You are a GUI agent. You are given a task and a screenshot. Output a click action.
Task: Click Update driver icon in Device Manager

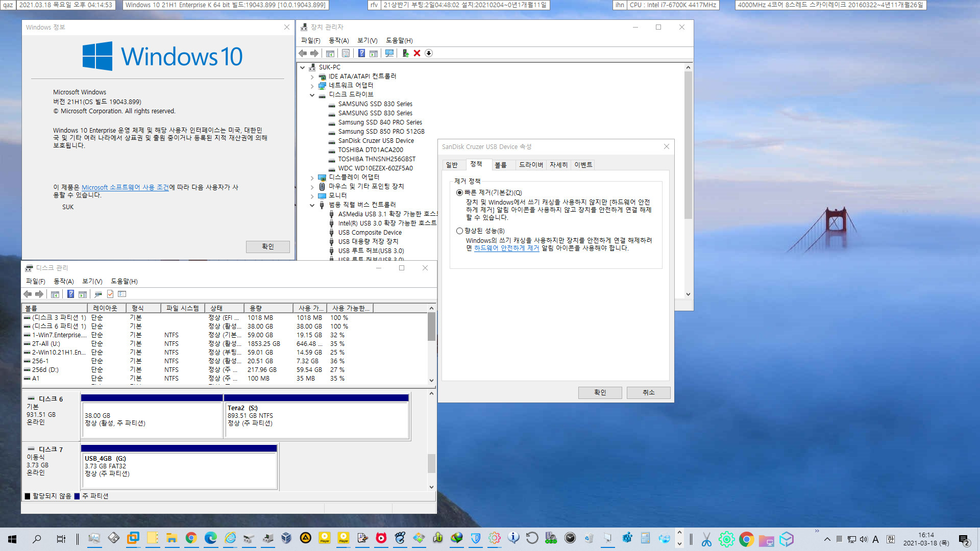coord(405,53)
